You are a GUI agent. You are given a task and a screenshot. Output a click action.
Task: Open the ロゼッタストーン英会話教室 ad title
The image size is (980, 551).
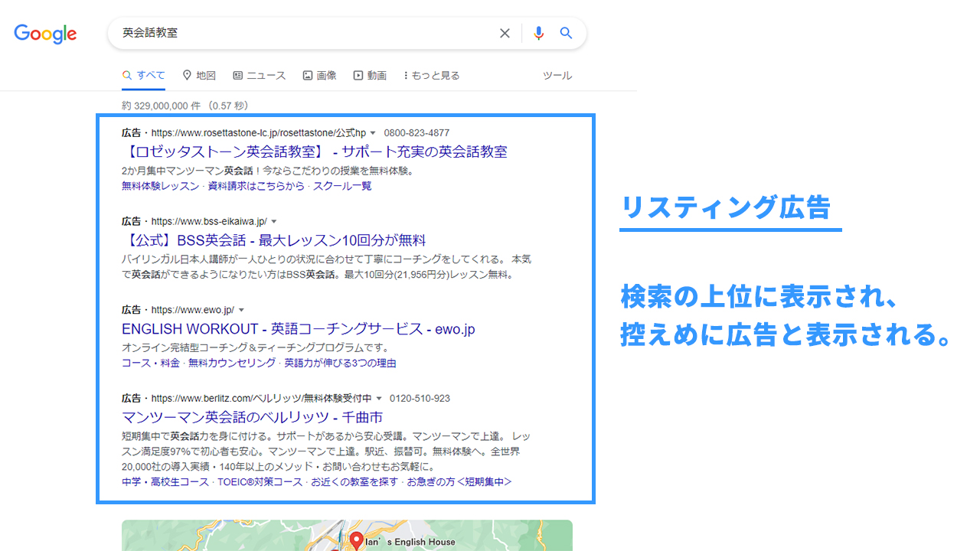point(315,152)
